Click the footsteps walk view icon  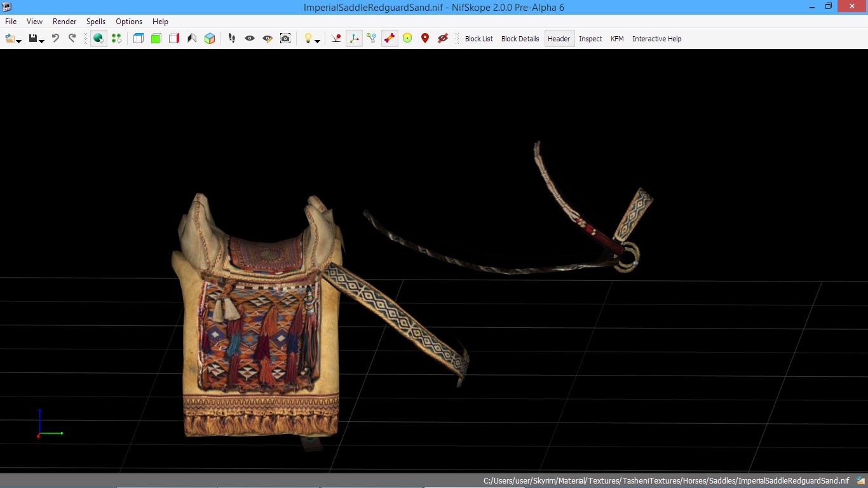[x=232, y=38]
